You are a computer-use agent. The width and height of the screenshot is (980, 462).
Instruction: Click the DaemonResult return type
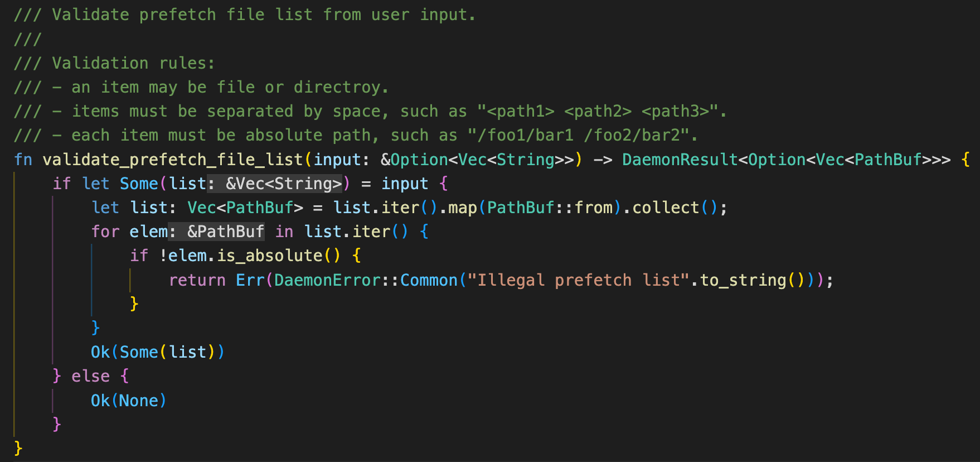tap(680, 160)
